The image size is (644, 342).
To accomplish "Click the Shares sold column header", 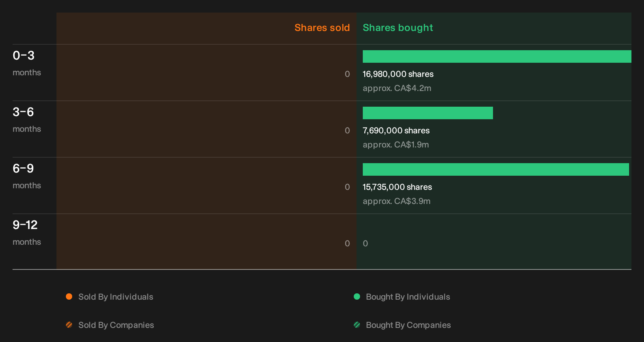I will point(322,28).
